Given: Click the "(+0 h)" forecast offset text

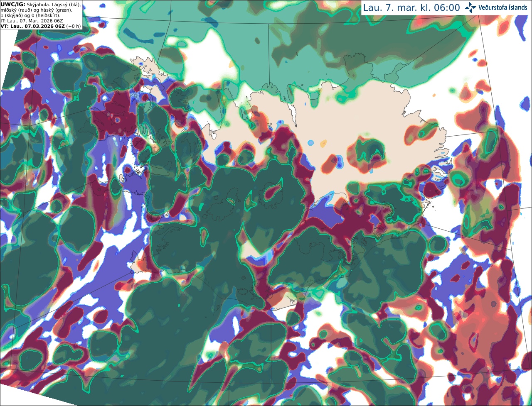Looking at the screenshot, I should pyautogui.click(x=74, y=26).
